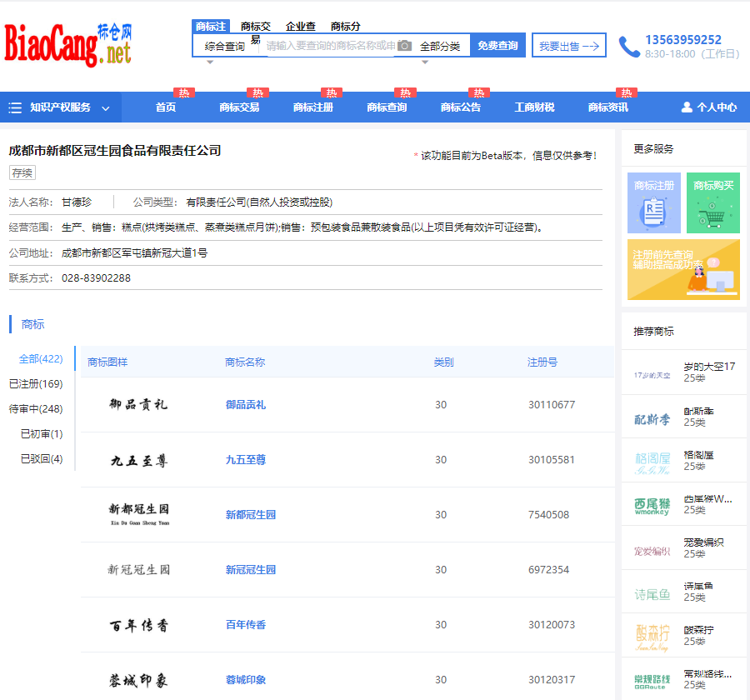Open 商标查询 in the navigation bar
The image size is (750, 700).
(x=387, y=107)
